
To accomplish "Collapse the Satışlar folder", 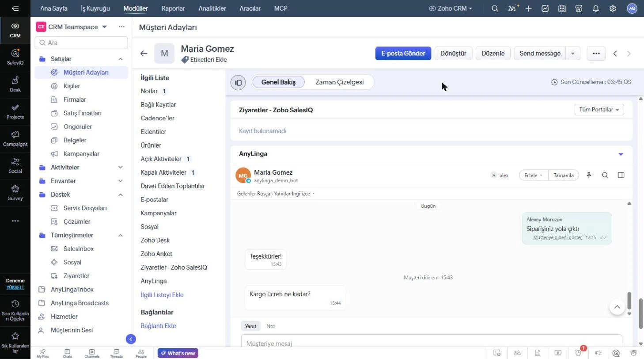I will (x=121, y=59).
